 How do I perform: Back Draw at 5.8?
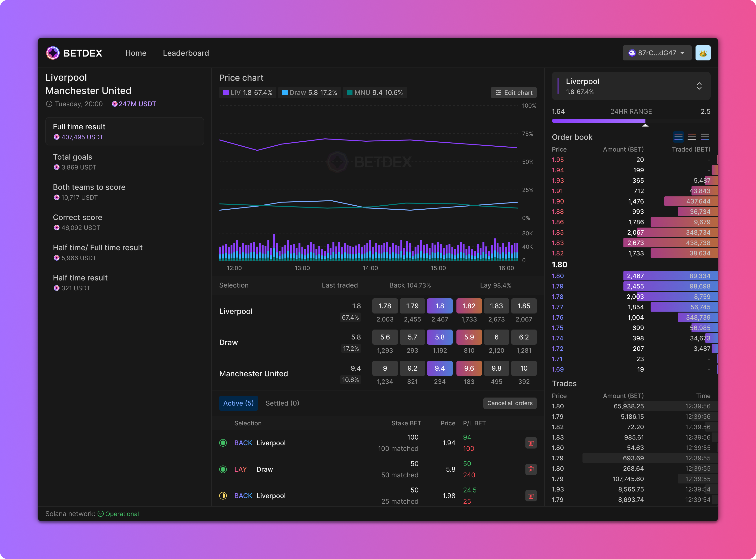point(440,337)
